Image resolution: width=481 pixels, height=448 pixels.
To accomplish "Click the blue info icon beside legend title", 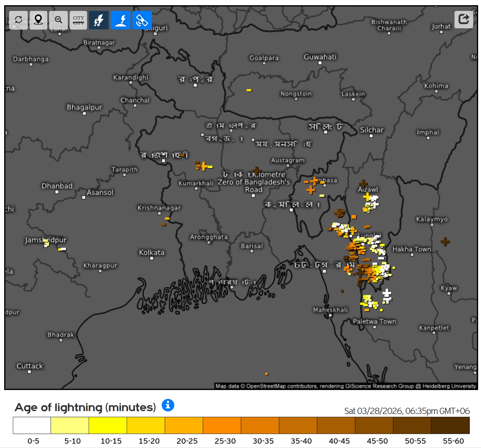I will (x=168, y=405).
